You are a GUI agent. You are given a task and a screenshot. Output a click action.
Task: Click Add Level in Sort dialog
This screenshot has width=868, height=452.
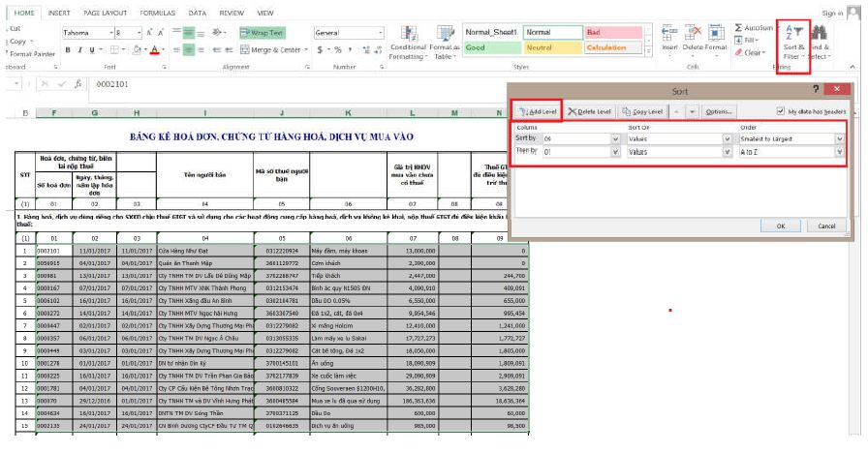pyautogui.click(x=537, y=111)
